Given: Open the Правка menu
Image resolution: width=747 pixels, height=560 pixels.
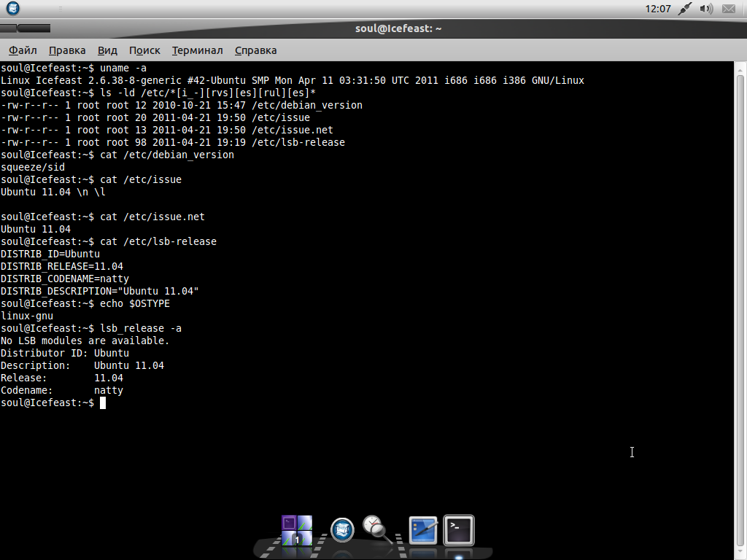Looking at the screenshot, I should 67,50.
